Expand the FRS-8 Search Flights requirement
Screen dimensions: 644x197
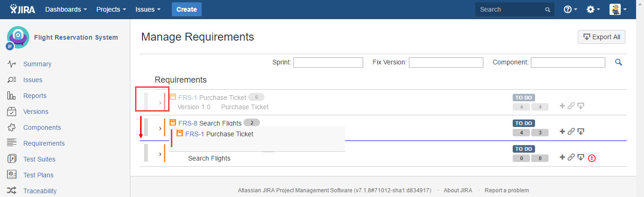[x=160, y=128]
